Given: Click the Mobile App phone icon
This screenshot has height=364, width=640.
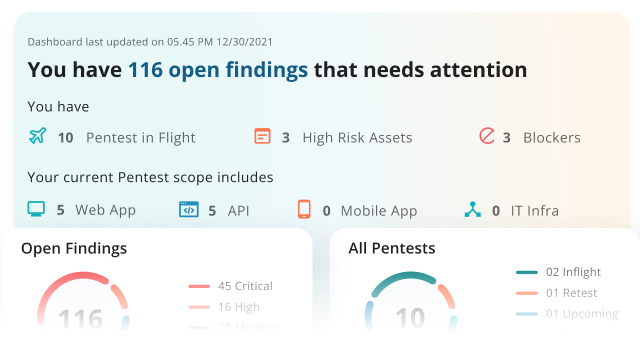Looking at the screenshot, I should click(x=304, y=209).
